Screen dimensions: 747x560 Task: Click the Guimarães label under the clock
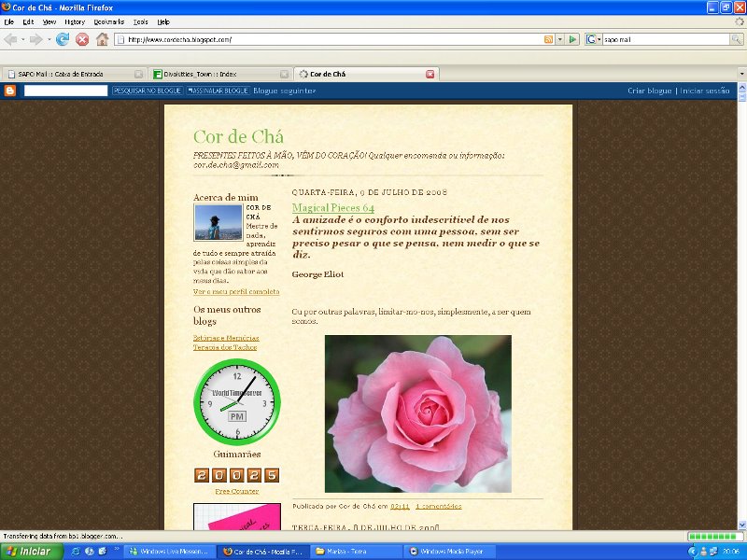(237, 454)
